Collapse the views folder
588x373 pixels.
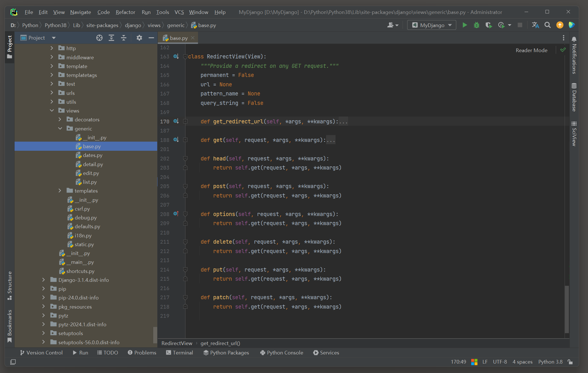(52, 111)
